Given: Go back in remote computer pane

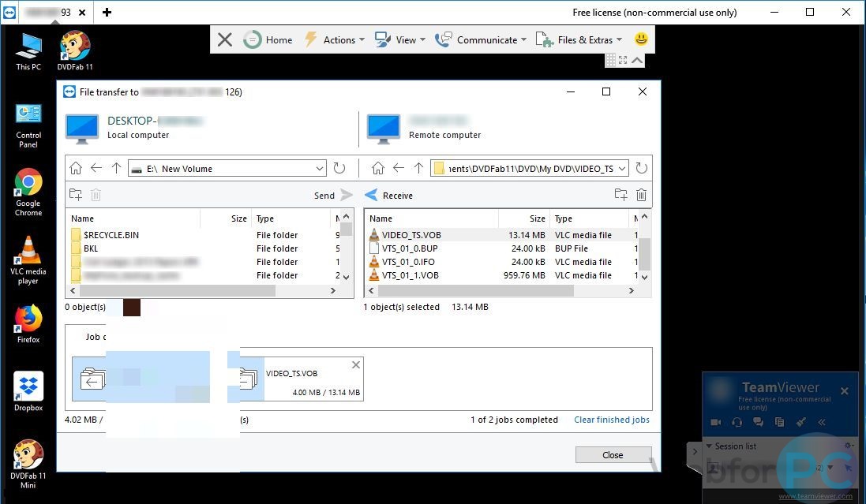Looking at the screenshot, I should click(x=398, y=168).
